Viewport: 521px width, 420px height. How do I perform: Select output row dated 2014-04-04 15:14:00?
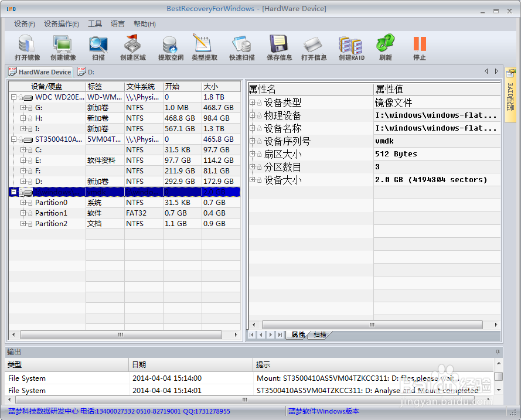coord(249,378)
